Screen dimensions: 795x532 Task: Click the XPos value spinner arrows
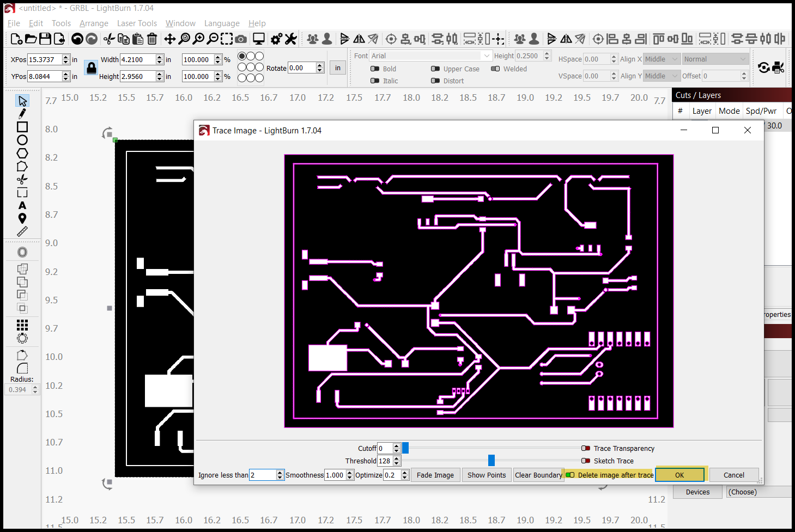(66, 59)
